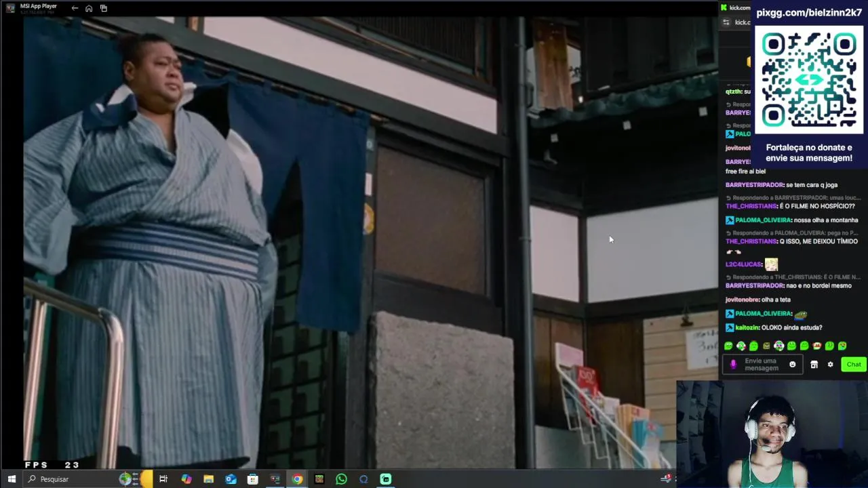
Task: Click jovitonobre username beside 'olha a teta'
Action: (742, 300)
